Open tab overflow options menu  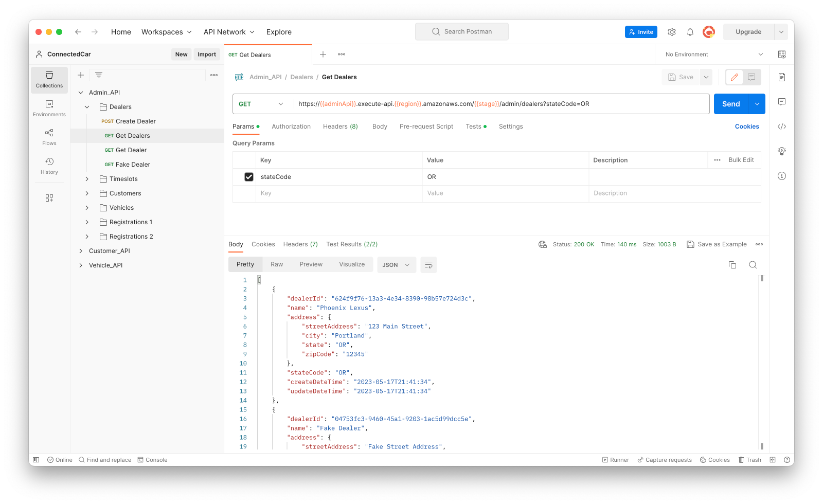(342, 55)
